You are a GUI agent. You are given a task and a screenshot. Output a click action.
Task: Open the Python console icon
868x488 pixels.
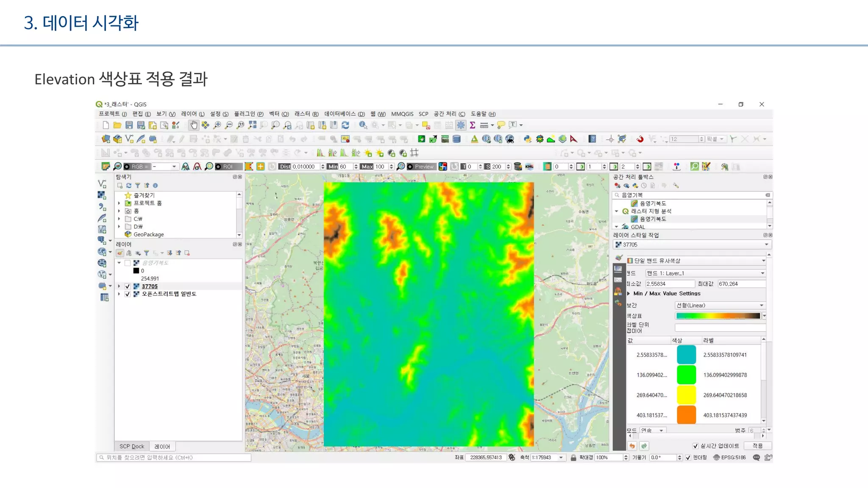tap(527, 139)
